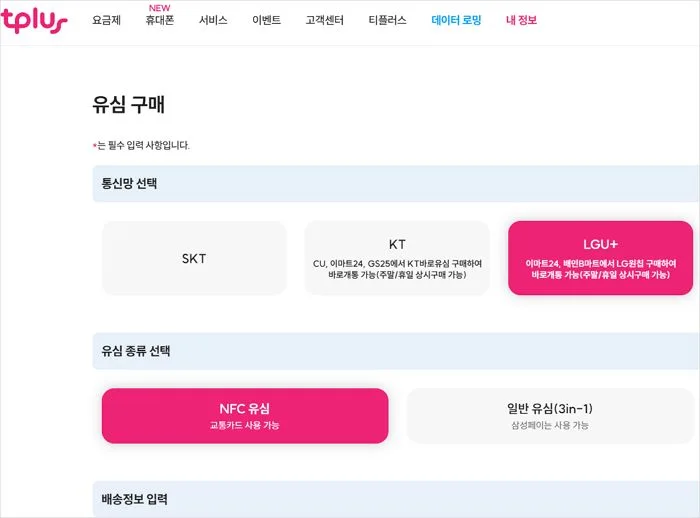Select 일반 유심(3in-1) option

click(550, 415)
